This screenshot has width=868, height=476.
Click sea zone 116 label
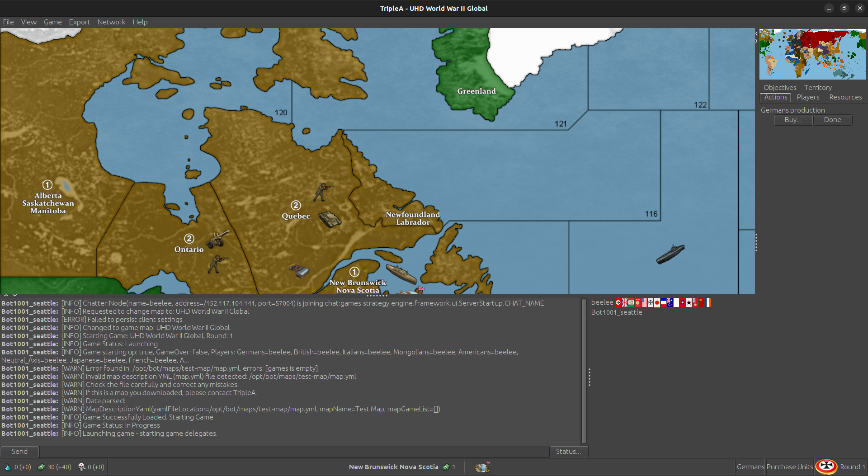coord(651,214)
